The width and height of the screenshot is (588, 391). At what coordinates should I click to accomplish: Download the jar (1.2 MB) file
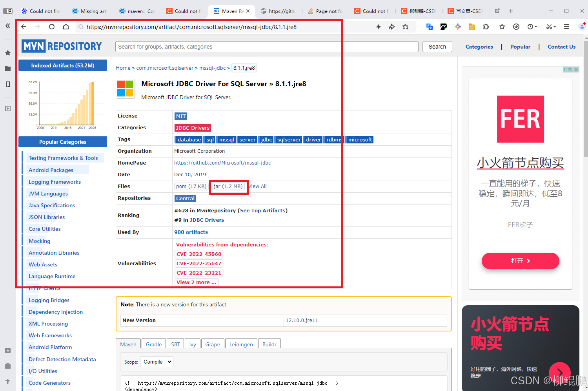point(228,186)
